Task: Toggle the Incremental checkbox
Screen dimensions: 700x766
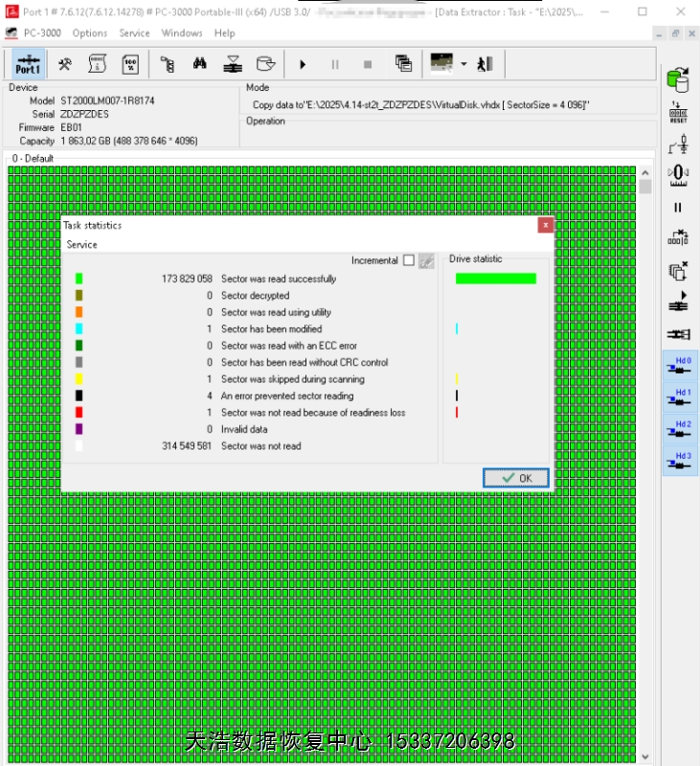Action: [409, 260]
